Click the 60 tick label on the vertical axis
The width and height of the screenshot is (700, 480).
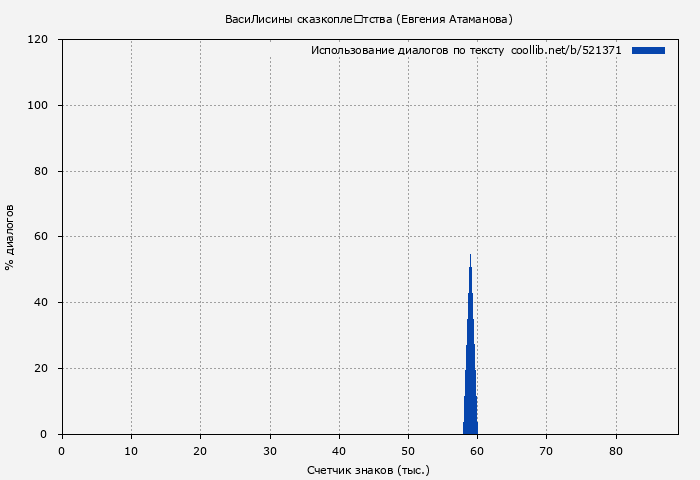point(43,237)
